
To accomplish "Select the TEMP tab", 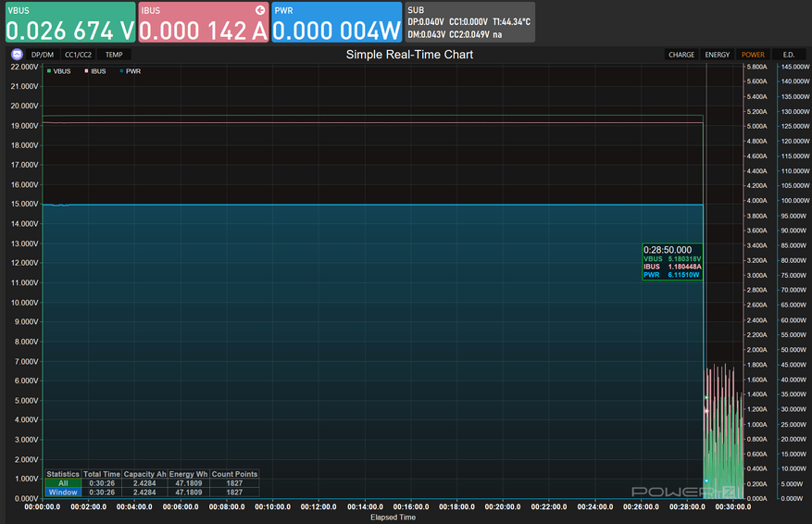I will 113,55.
